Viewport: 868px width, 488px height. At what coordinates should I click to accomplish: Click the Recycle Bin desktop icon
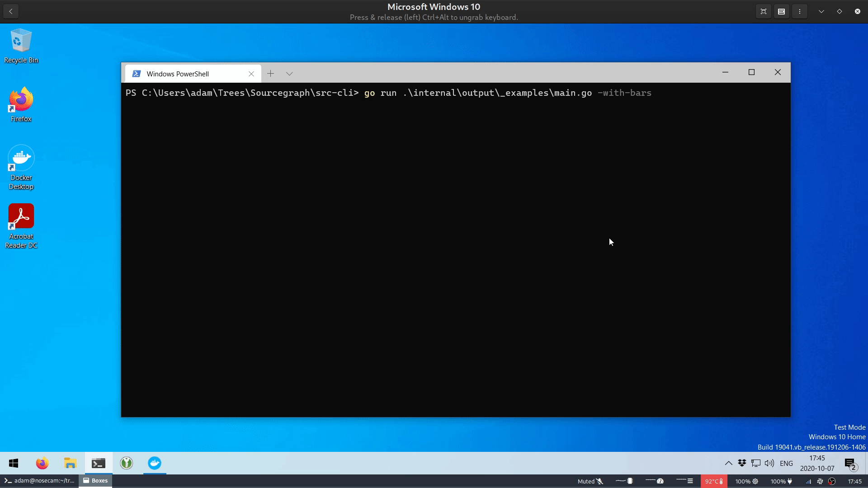21,46
